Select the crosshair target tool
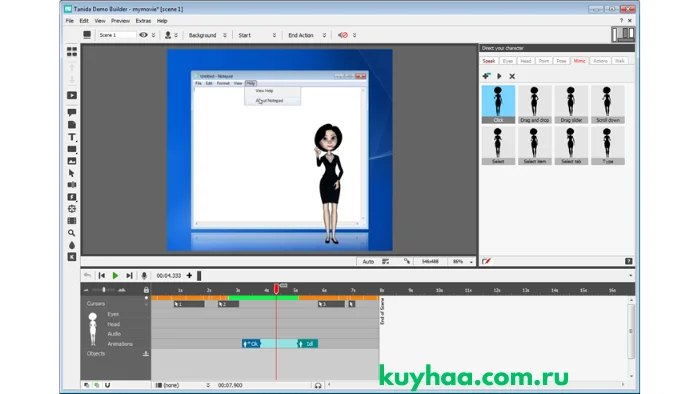Image resolution: width=700 pixels, height=394 pixels. click(x=71, y=209)
